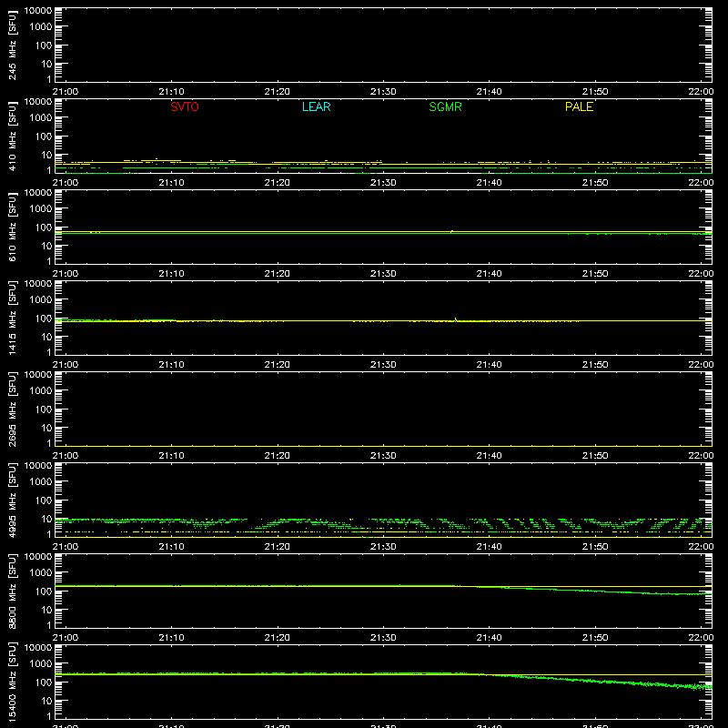
Task: Click the cyan LEAR legend label
Action: coord(316,106)
